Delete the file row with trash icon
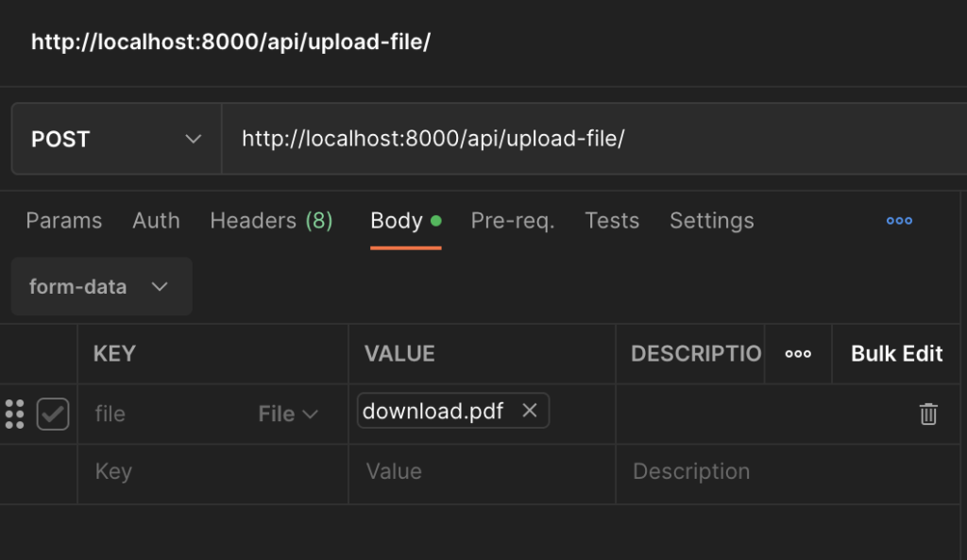 click(928, 414)
